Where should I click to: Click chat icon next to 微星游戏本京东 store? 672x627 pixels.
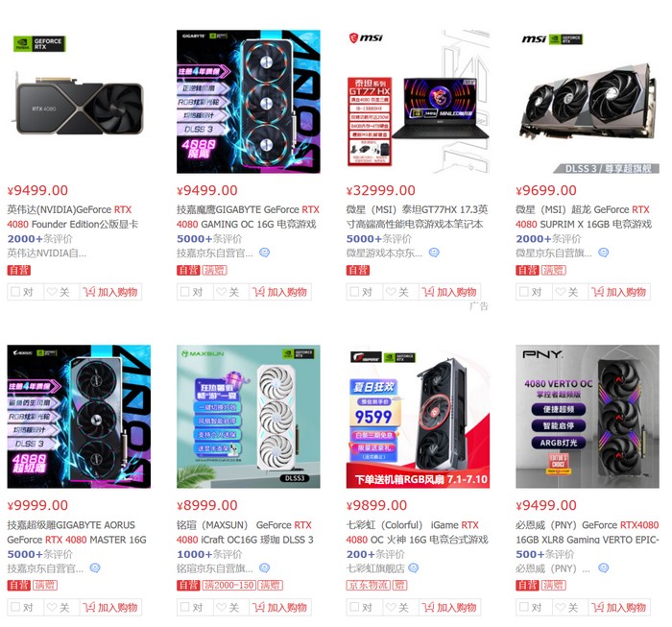tap(434, 253)
